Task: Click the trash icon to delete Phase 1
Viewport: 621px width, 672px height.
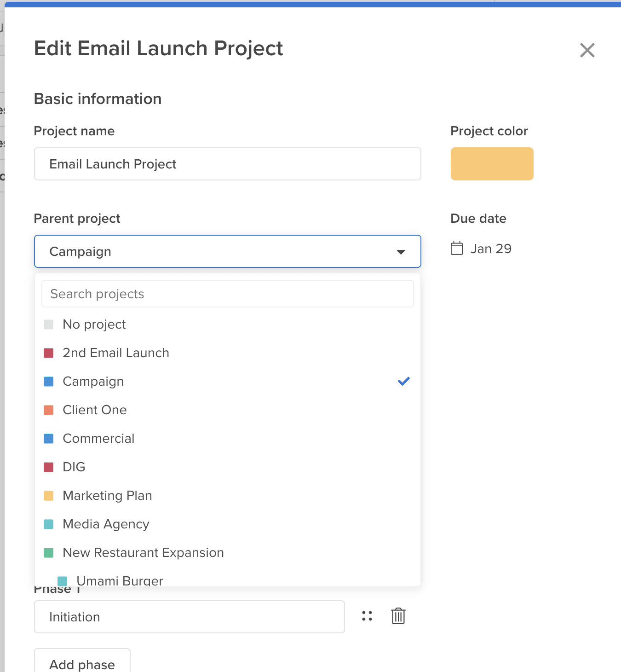Action: click(x=397, y=616)
